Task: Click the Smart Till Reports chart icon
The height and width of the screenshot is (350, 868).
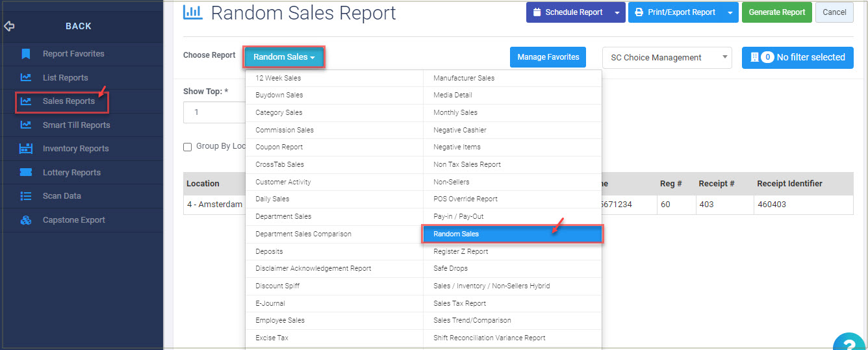Action: coord(26,125)
